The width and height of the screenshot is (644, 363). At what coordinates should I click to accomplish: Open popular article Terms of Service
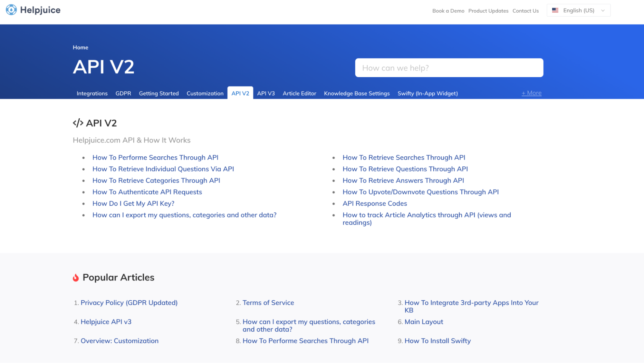[268, 303]
